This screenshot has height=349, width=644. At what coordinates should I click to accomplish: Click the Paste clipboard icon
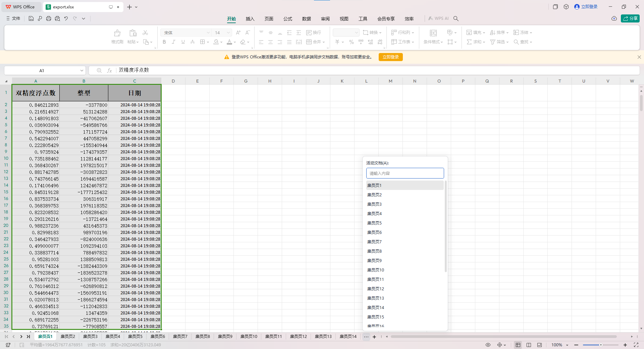133,33
